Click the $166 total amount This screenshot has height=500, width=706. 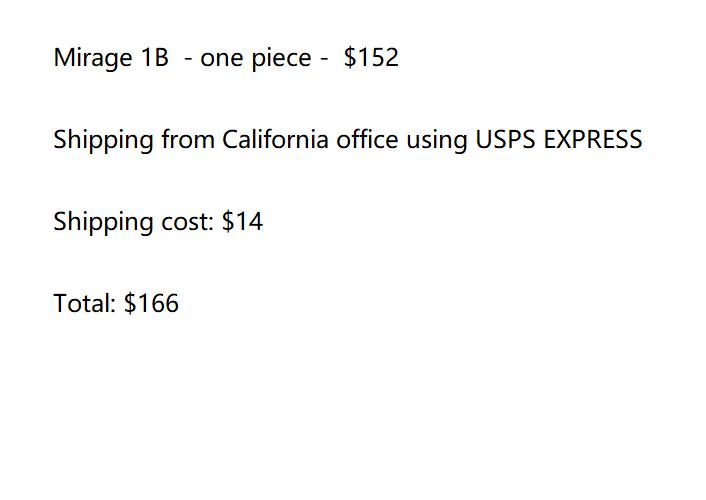pos(151,303)
